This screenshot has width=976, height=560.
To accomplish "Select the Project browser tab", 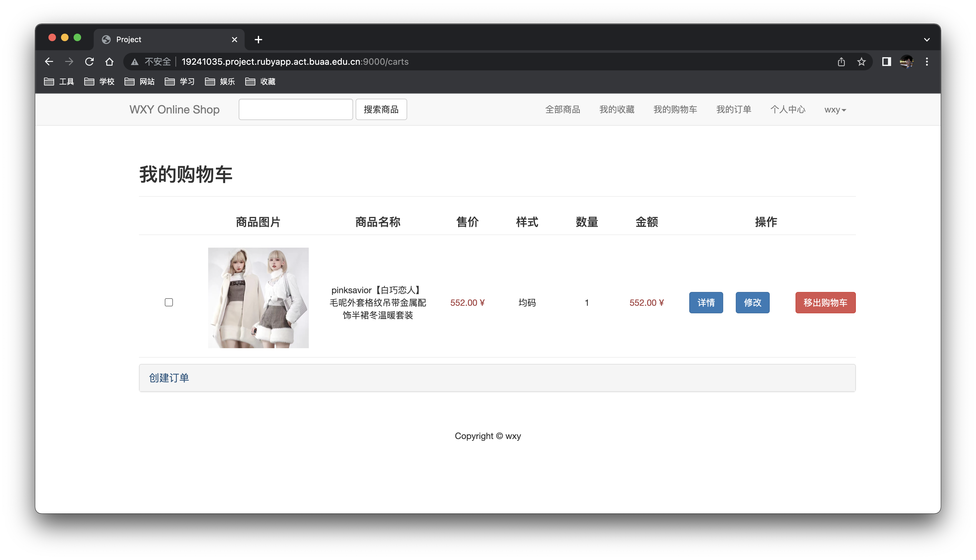I will [x=169, y=39].
